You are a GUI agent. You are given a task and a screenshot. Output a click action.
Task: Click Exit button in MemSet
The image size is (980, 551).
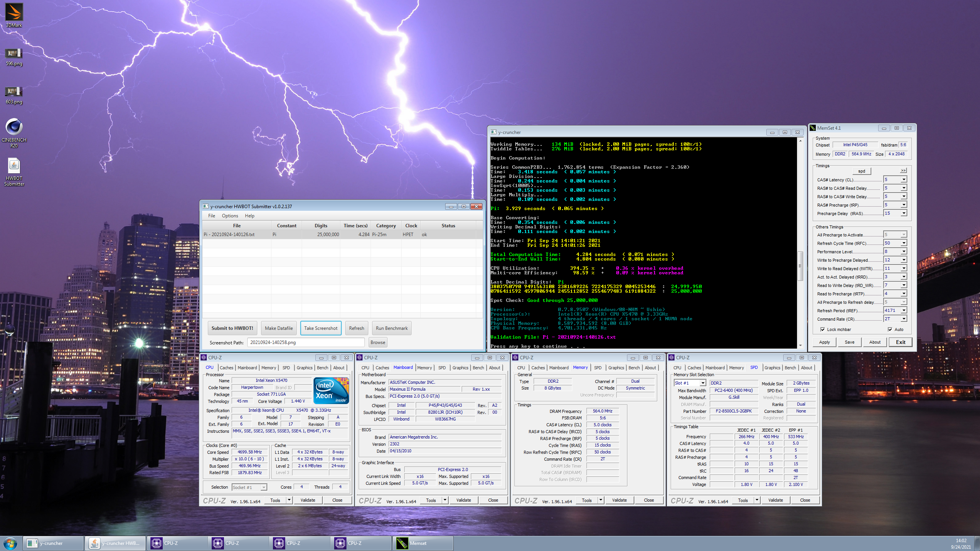click(900, 342)
